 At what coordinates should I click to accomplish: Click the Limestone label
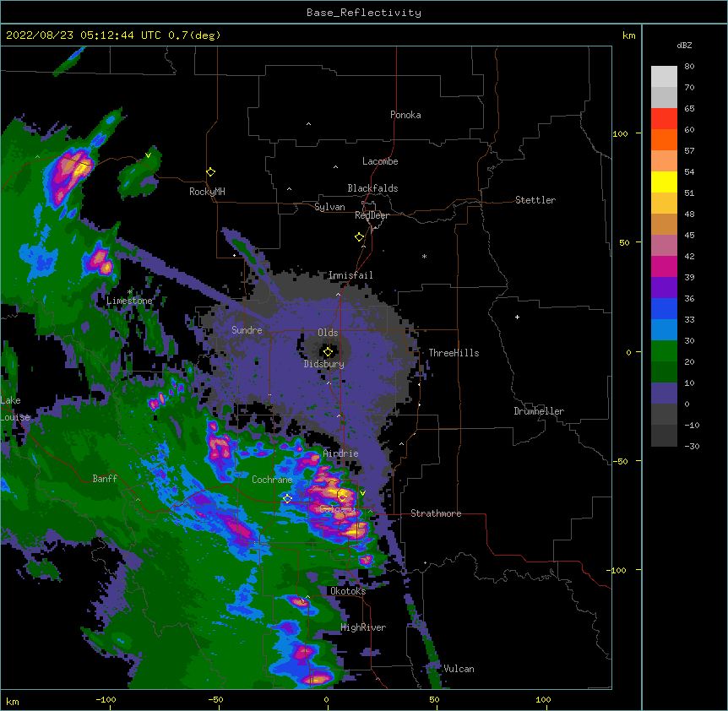(x=129, y=301)
